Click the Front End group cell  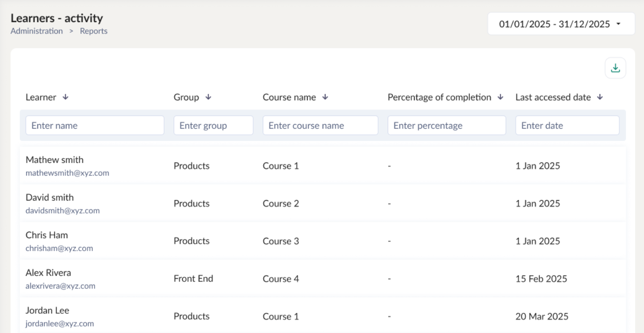pos(193,279)
